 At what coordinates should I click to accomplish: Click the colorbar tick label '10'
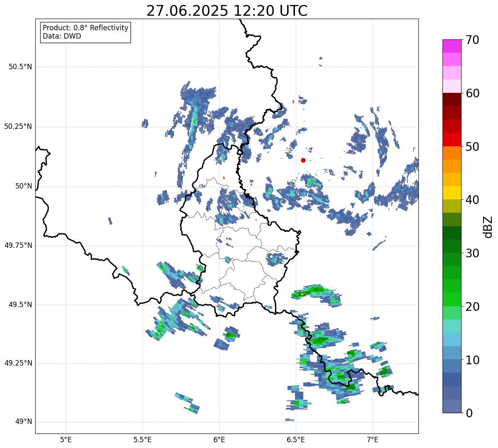point(472,360)
